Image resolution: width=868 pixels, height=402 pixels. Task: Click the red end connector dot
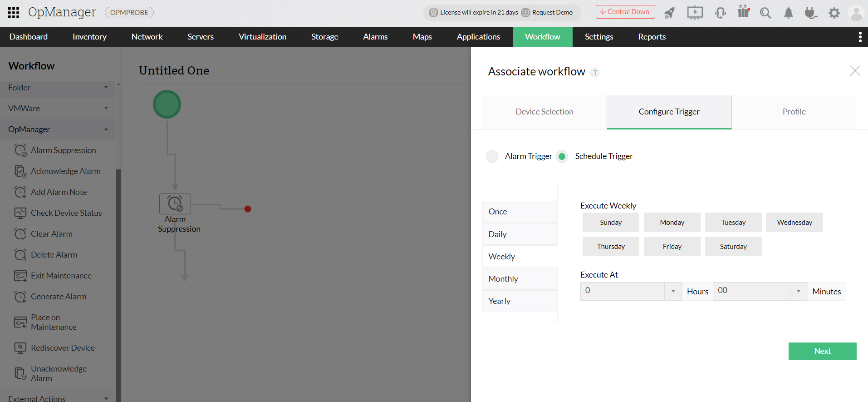pyautogui.click(x=248, y=209)
